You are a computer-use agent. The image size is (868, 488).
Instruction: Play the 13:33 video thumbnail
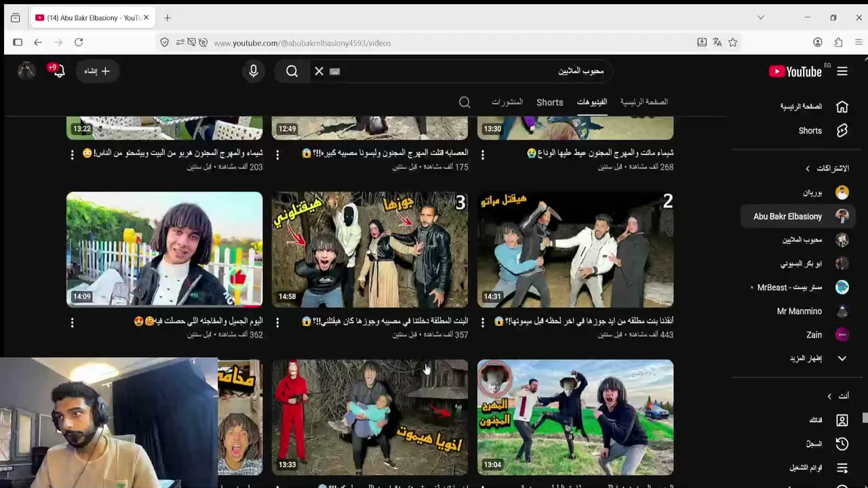(370, 418)
